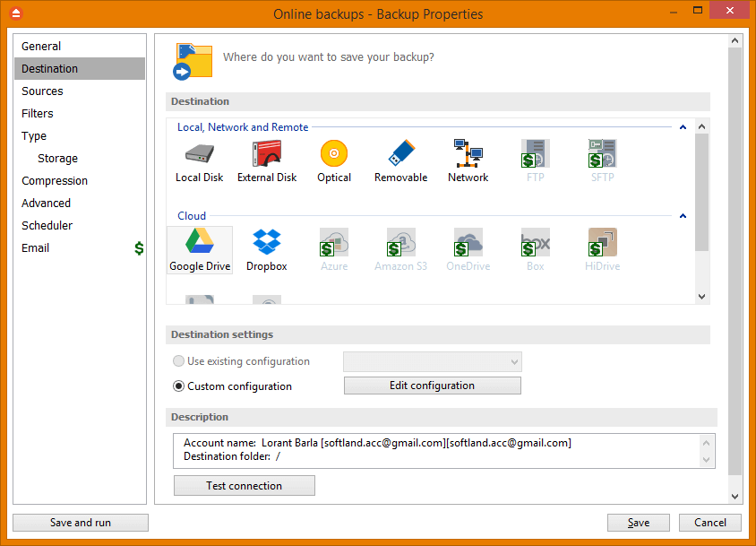This screenshot has height=546, width=756.
Task: Click Save and run button
Action: pyautogui.click(x=81, y=523)
